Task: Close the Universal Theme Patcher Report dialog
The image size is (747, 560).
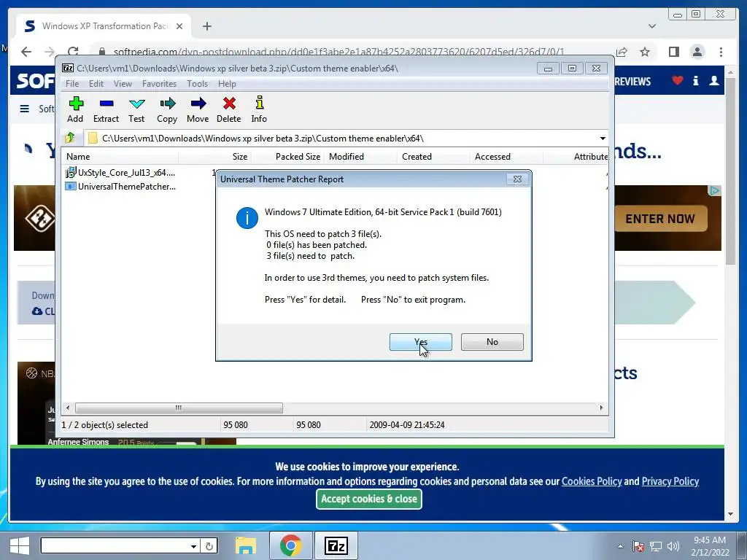Action: coord(517,179)
